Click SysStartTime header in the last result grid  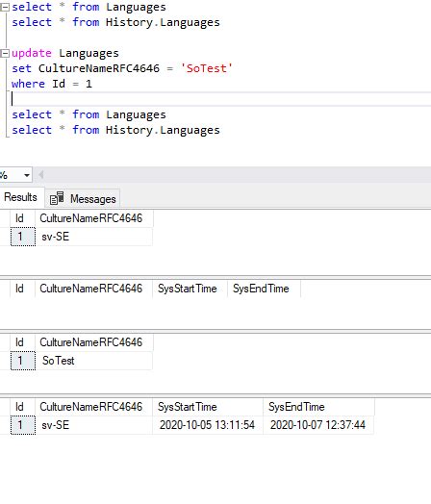click(208, 407)
